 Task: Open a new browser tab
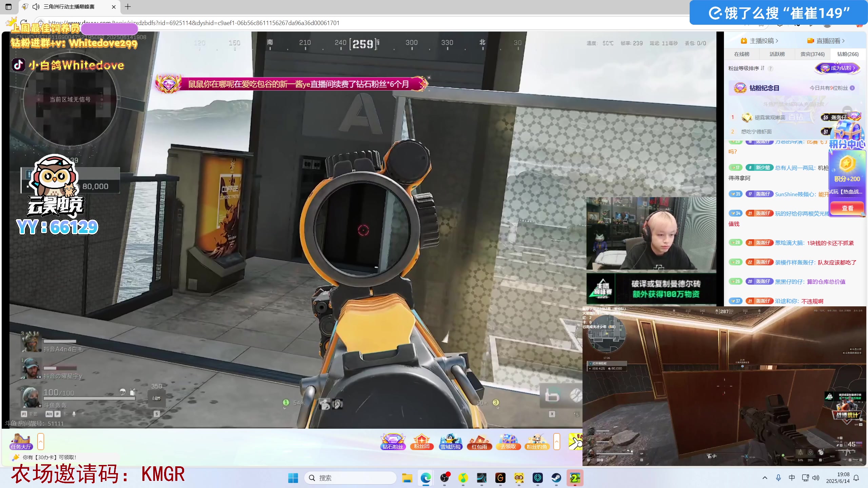tap(128, 7)
